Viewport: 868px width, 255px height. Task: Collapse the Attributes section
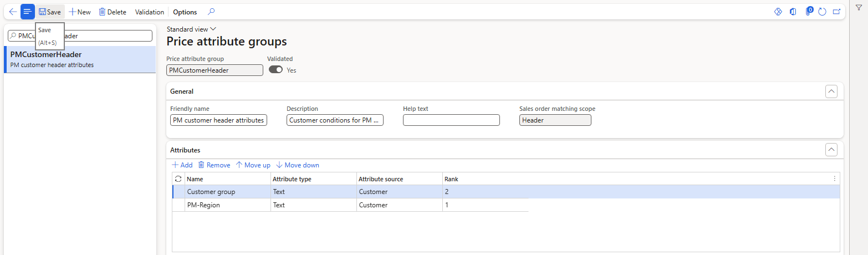[831, 150]
